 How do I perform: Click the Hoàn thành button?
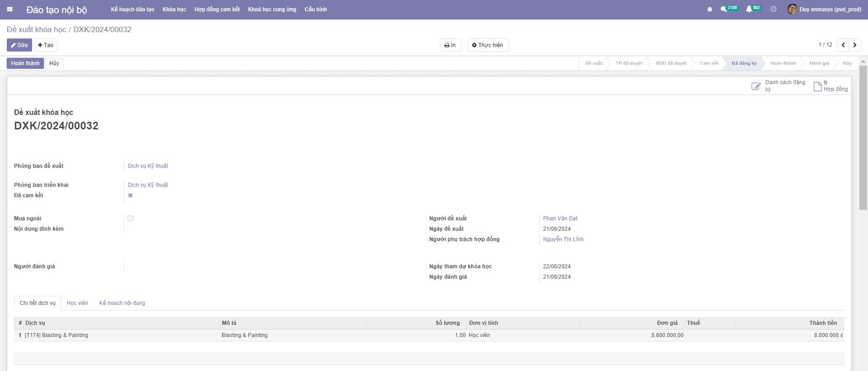25,63
